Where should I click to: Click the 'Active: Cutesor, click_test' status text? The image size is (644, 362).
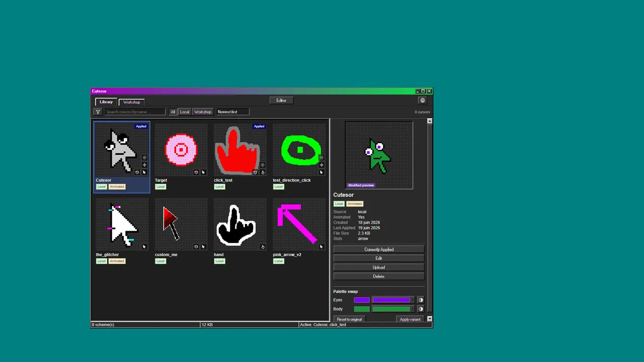pyautogui.click(x=323, y=325)
